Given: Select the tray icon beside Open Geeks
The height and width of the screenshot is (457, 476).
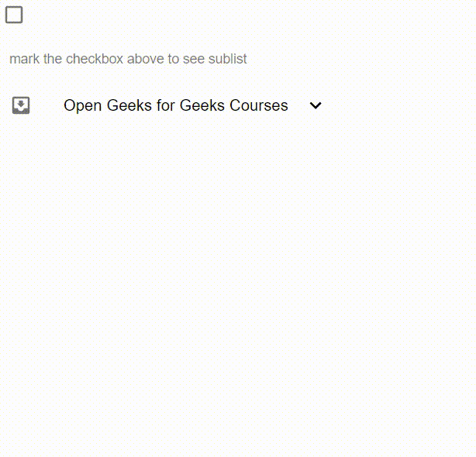Looking at the screenshot, I should click(x=21, y=105).
